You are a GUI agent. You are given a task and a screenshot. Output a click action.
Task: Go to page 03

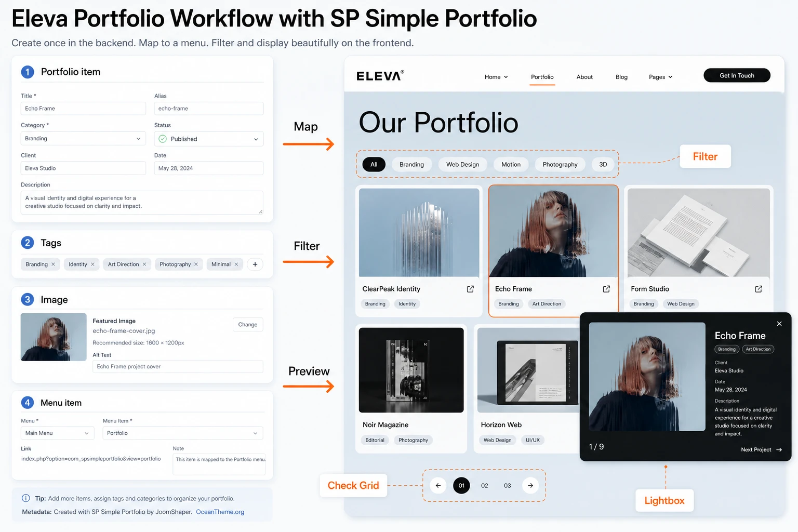click(508, 486)
